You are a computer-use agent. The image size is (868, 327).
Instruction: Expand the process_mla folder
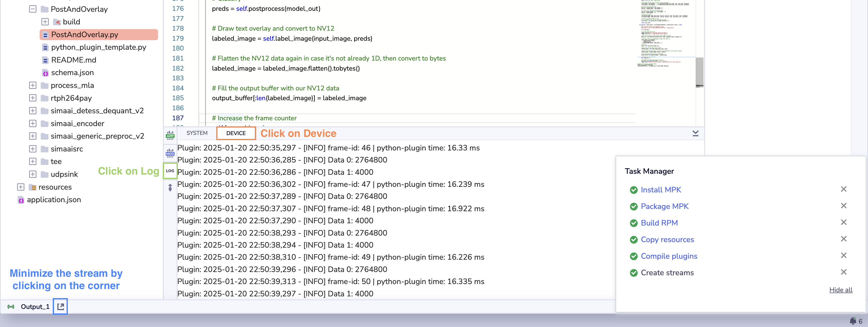point(33,85)
